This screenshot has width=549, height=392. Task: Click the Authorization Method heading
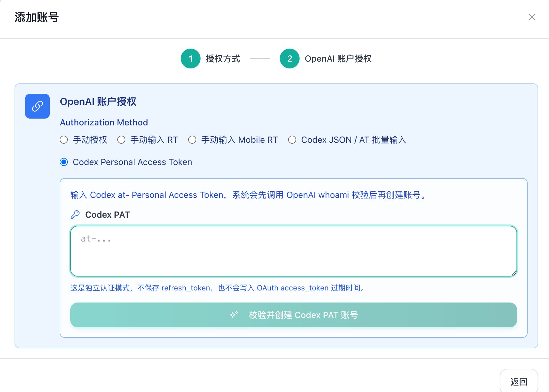(104, 122)
